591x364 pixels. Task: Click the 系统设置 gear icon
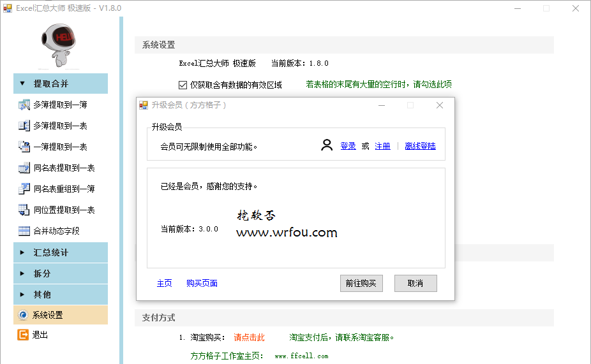pyautogui.click(x=23, y=315)
